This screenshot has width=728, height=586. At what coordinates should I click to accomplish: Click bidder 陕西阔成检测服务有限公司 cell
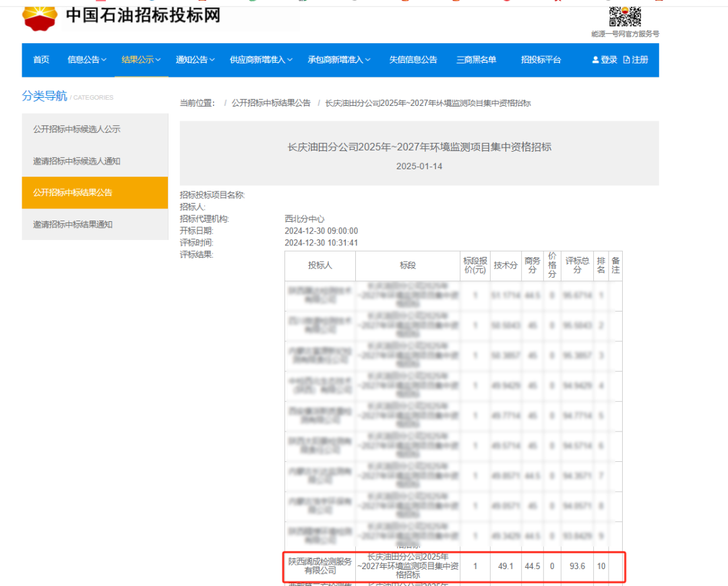[x=320, y=566]
